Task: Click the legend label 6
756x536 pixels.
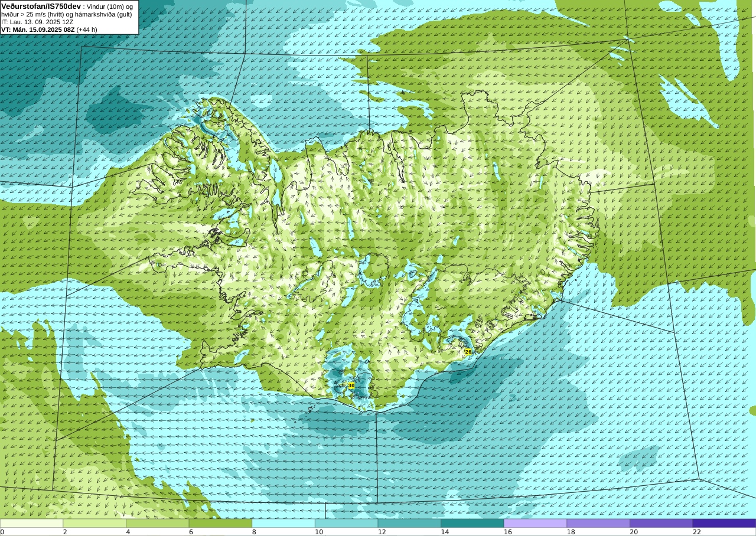Action: tap(191, 532)
